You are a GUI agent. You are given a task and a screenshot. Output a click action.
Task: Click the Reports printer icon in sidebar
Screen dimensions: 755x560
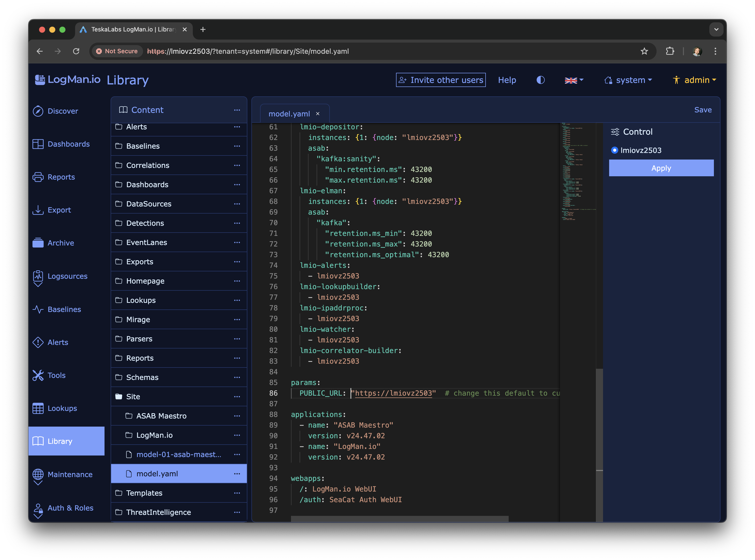(x=38, y=177)
